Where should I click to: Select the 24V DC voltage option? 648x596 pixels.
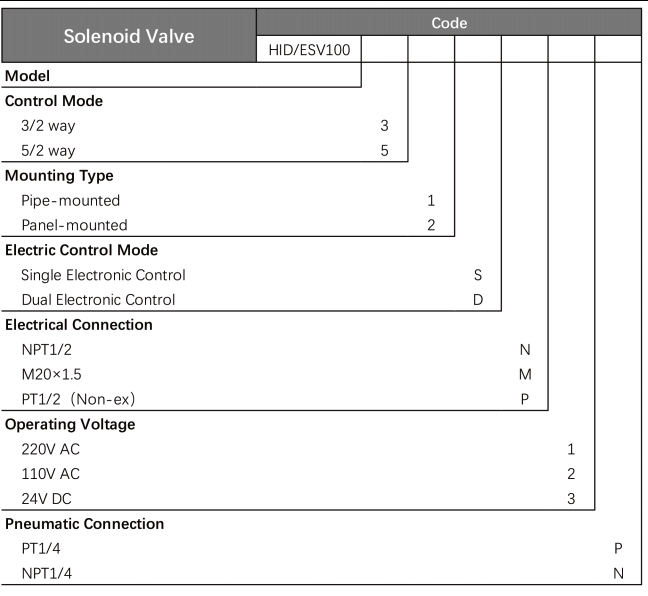46,499
